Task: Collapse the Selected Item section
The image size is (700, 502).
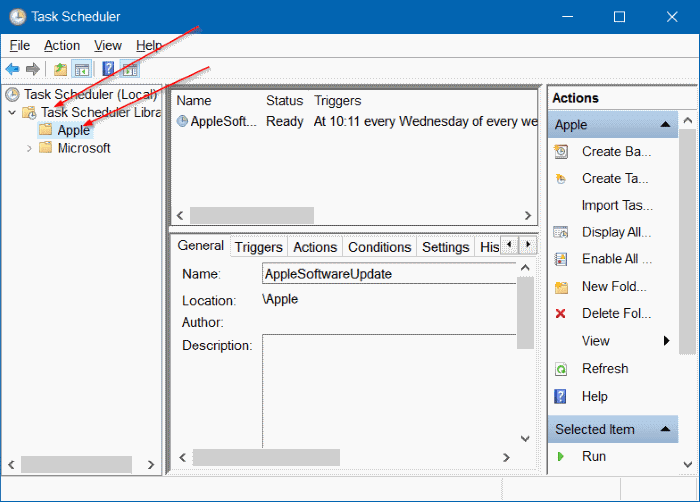Action: pyautogui.click(x=665, y=429)
